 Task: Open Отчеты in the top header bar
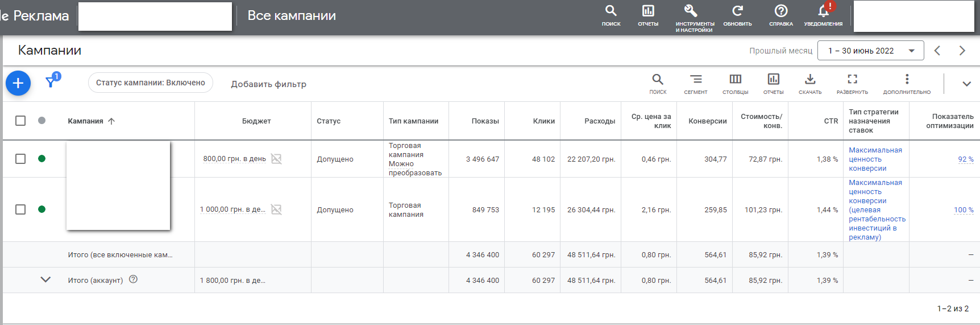coord(648,11)
